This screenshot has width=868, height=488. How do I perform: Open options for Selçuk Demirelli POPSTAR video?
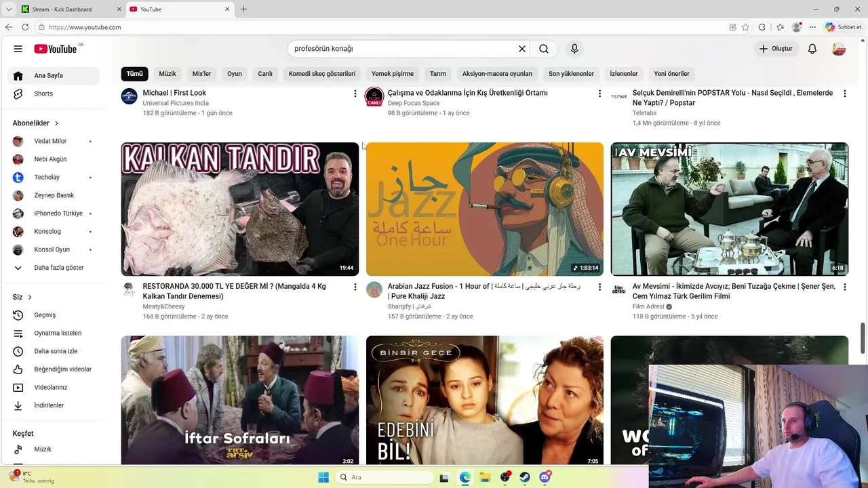click(x=844, y=94)
